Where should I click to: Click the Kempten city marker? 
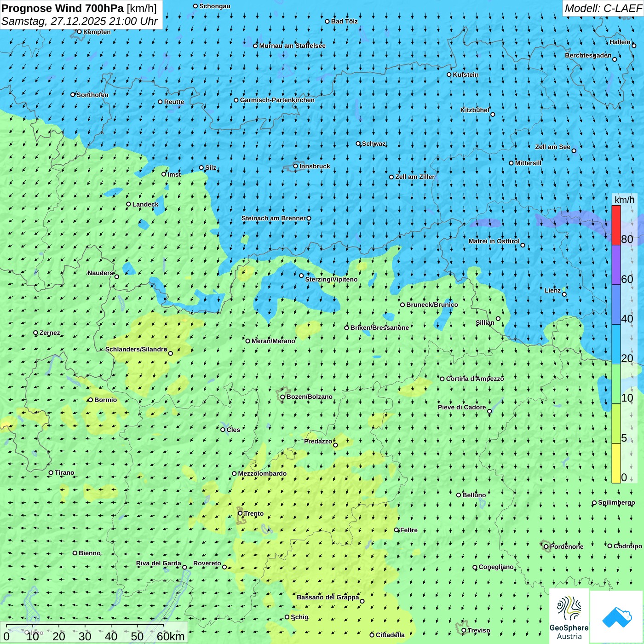pyautogui.click(x=79, y=32)
